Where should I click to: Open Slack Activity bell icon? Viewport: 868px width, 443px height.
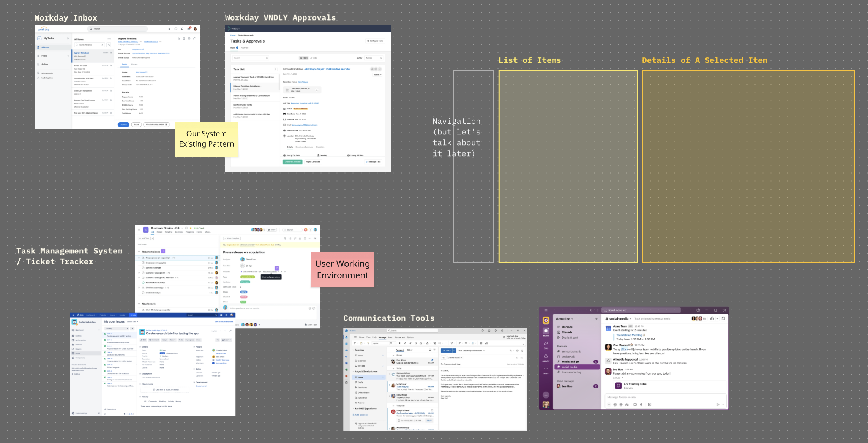pyautogui.click(x=546, y=356)
